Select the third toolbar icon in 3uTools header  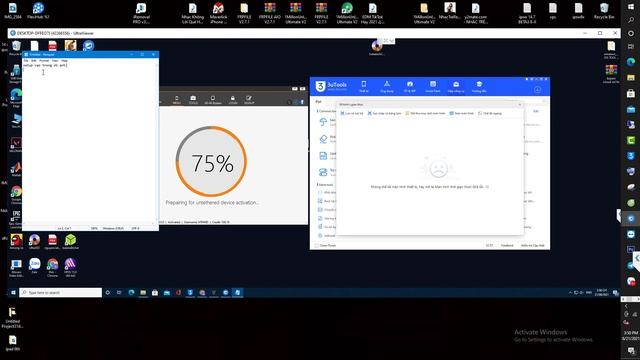coord(410,86)
